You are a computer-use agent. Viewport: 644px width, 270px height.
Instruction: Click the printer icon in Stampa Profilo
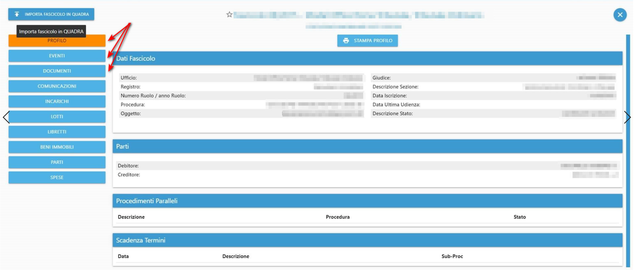[346, 41]
